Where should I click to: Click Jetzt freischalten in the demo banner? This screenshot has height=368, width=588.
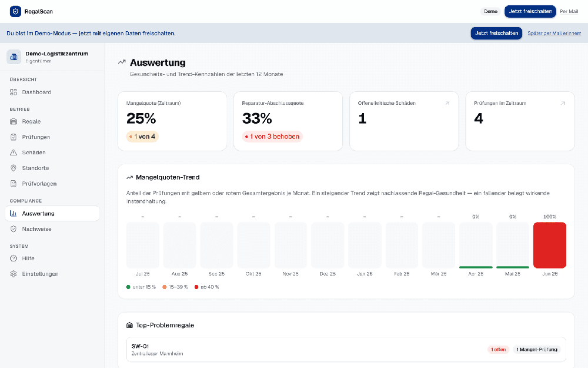(x=496, y=33)
